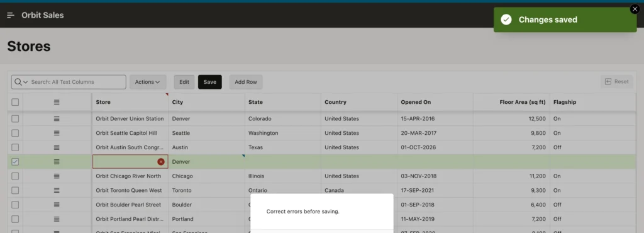Click Flagship value for Orbit Austin row

click(592, 147)
